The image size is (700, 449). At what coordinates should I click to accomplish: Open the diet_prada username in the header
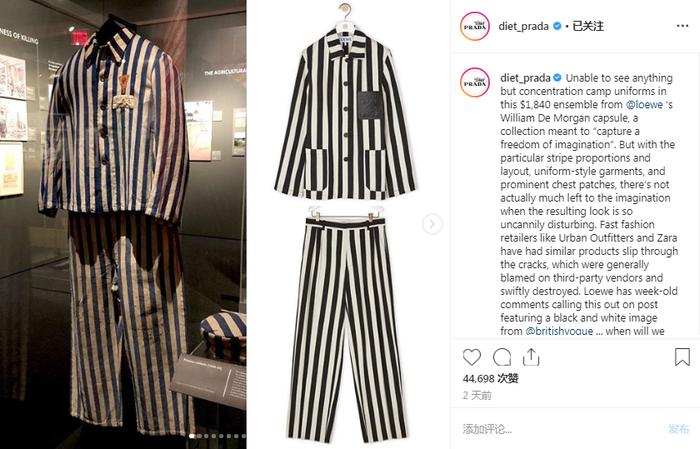pos(523,26)
